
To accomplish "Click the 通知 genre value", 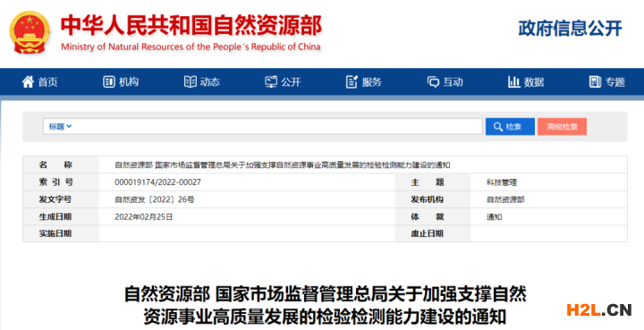I will pyautogui.click(x=494, y=216).
